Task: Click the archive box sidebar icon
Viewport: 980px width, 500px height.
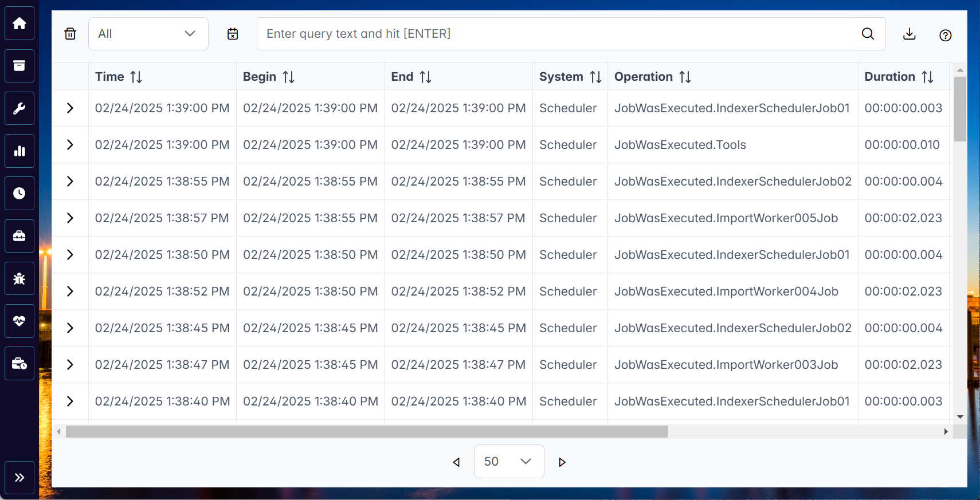Action: tap(19, 66)
